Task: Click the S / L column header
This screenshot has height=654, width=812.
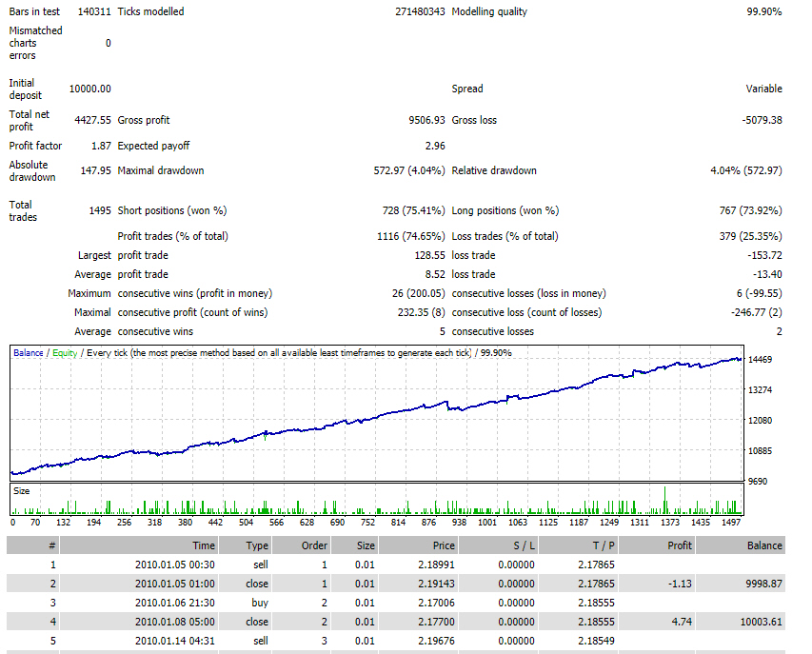Action: [498, 545]
